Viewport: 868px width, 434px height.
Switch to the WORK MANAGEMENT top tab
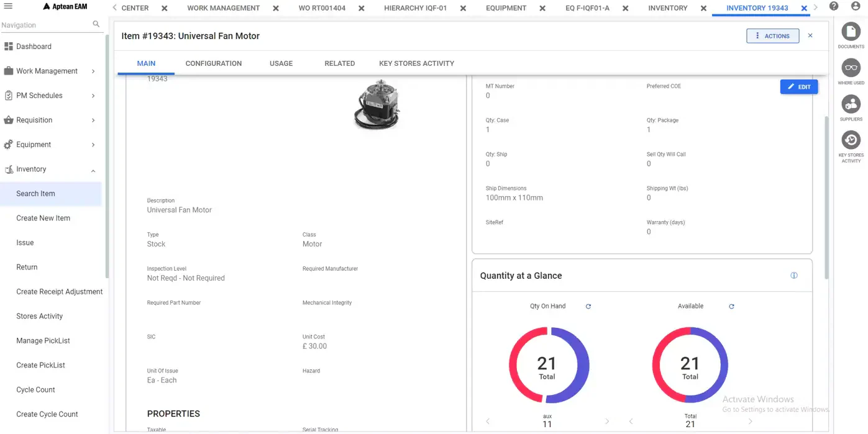[224, 8]
